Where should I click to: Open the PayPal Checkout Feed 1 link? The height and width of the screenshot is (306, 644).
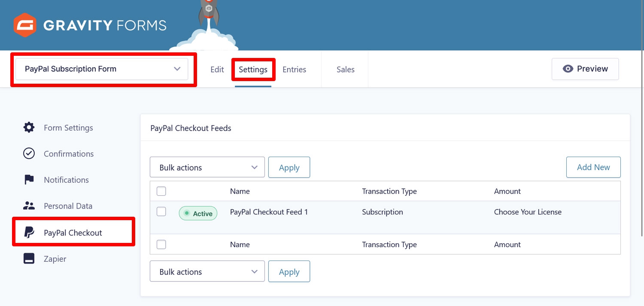click(x=269, y=212)
